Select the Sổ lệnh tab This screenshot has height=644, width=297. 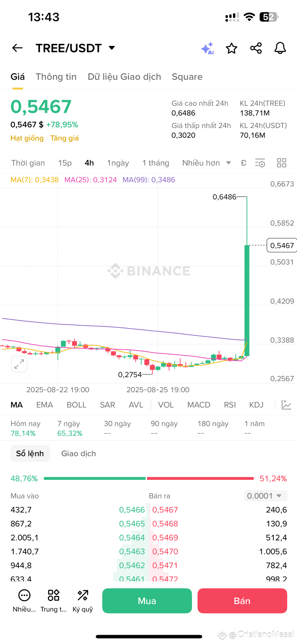30,454
